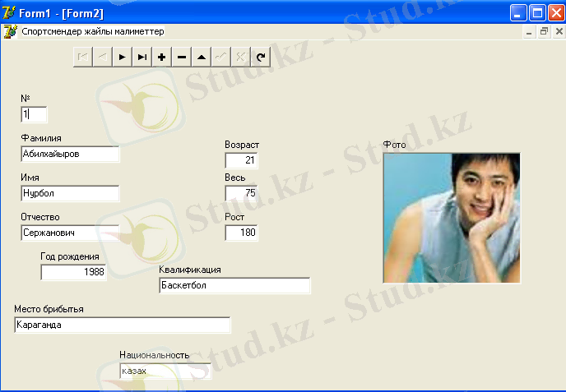
Task: Click the post edit checkmark button
Action: click(221, 57)
